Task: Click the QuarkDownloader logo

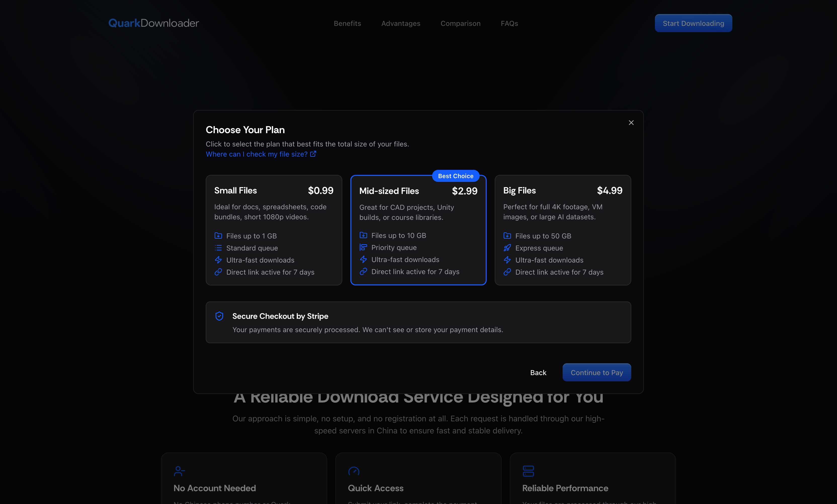Action: click(153, 23)
